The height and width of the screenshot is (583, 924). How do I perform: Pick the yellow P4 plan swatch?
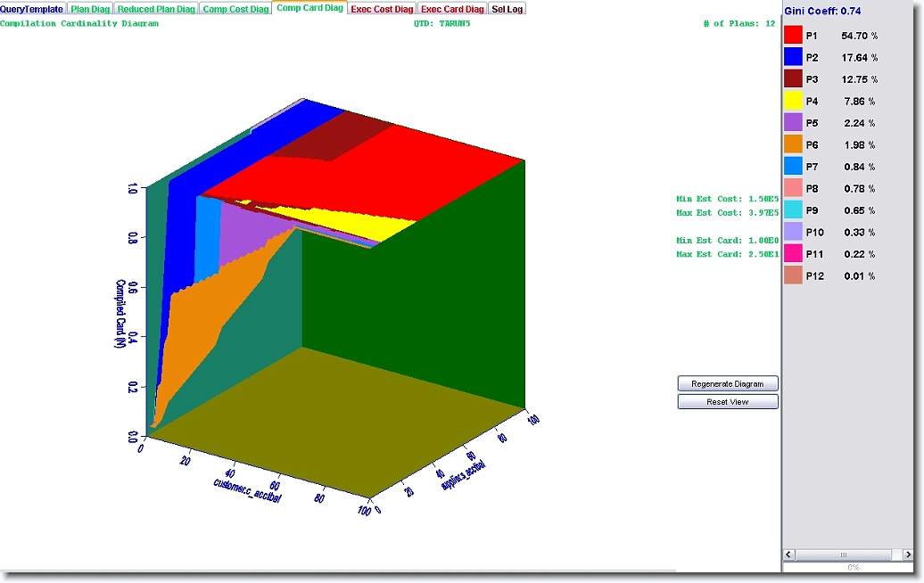pos(793,101)
